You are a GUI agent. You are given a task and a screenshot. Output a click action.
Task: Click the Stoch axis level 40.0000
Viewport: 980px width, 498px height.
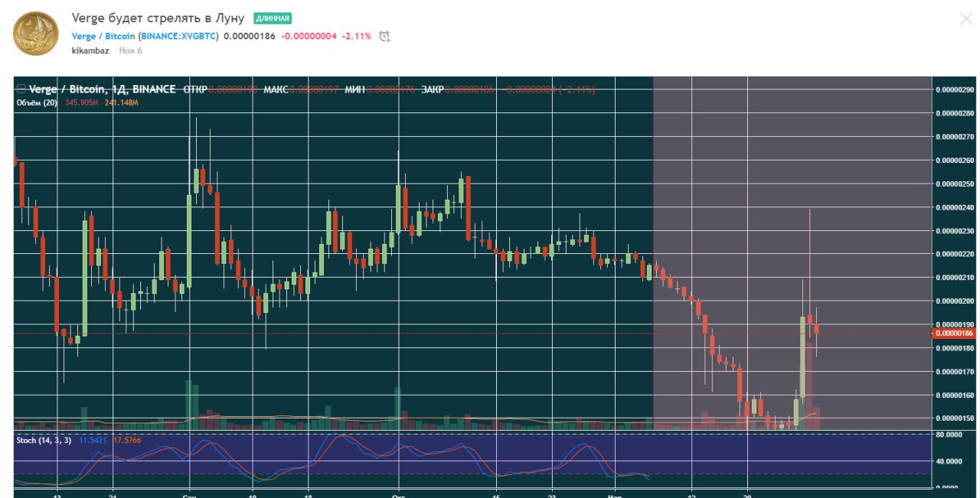tap(950, 461)
